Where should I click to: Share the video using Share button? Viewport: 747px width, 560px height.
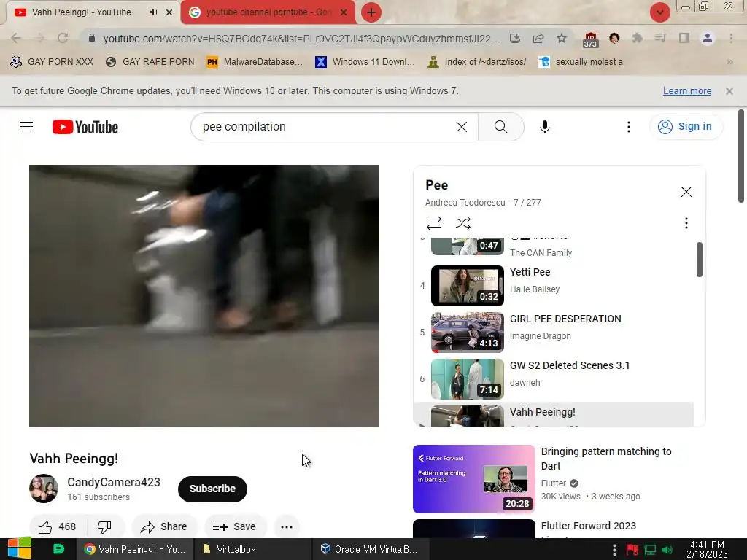[x=164, y=526]
